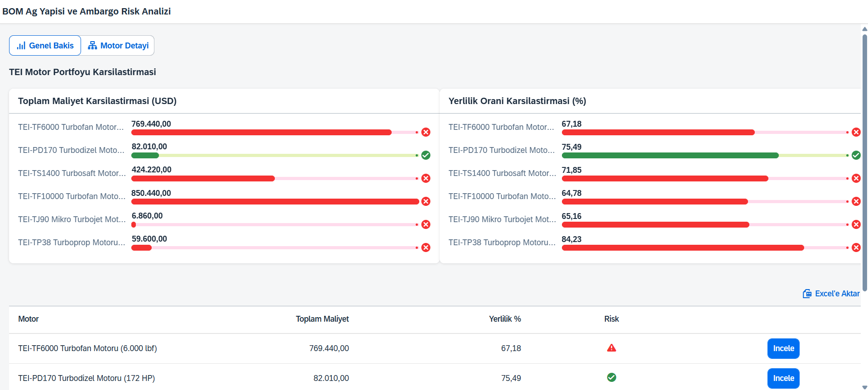Viewport: 868px width, 390px height.
Task: Click error icon beside 71,85 localization bar
Action: [x=856, y=178]
